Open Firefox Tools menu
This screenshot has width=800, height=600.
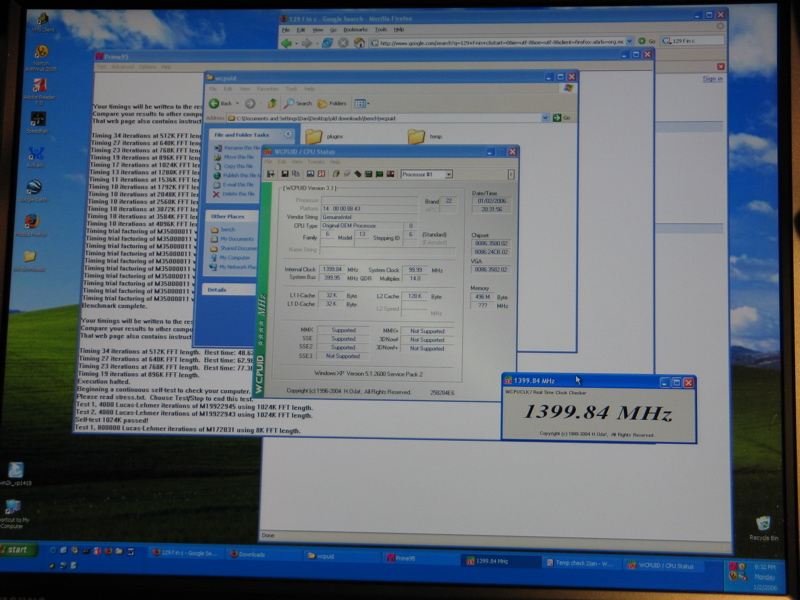coord(381,30)
